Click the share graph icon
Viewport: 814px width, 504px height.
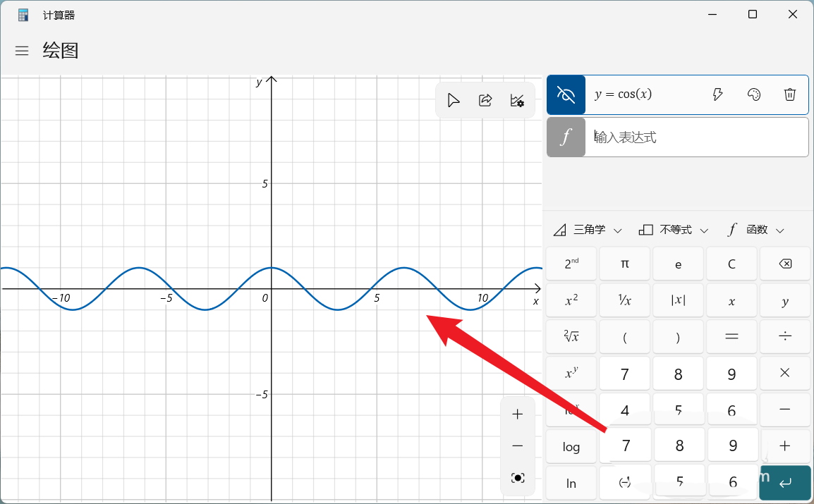485,100
